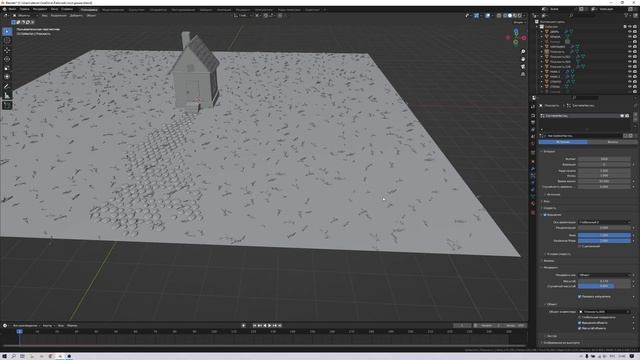Screen dimensions: 640x360
Task: Toggle the Rotation panel checkbox
Action: 545,215
